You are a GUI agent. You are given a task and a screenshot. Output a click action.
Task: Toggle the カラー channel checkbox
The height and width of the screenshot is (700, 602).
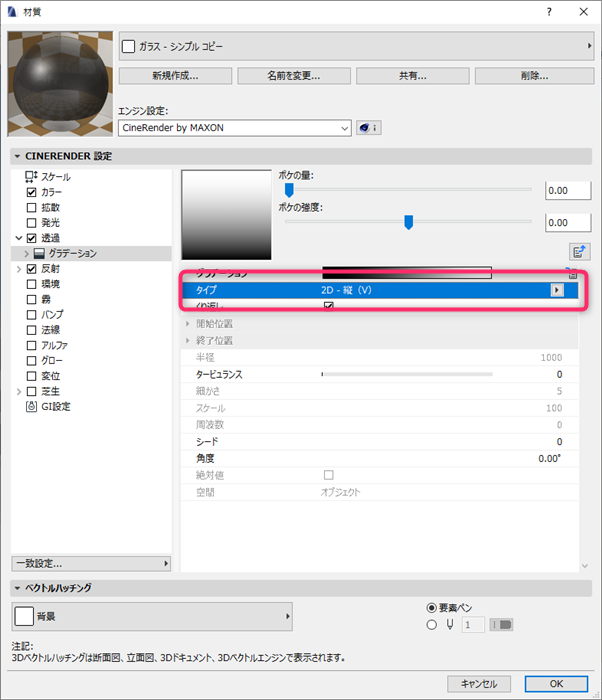[31, 192]
